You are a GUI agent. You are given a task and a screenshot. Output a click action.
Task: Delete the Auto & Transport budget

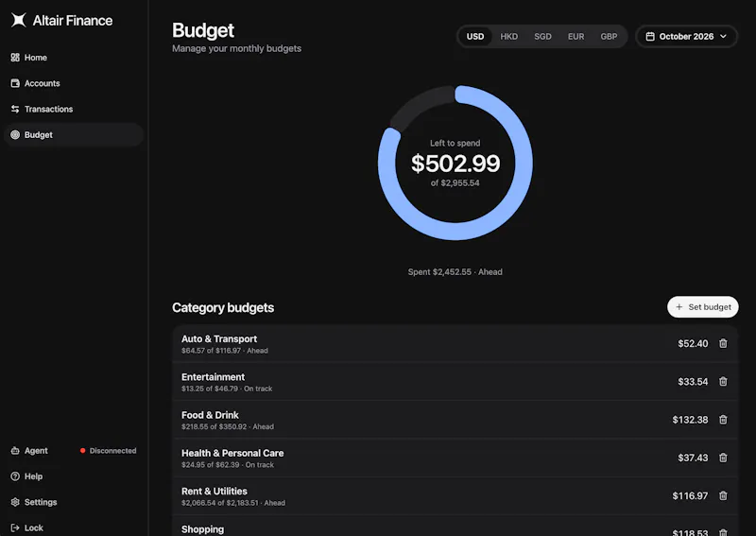[x=723, y=343]
